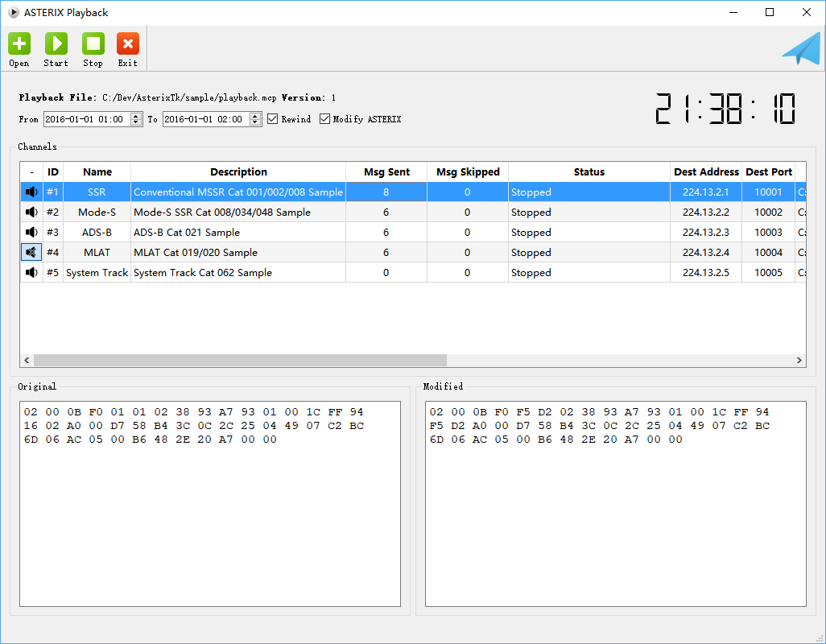The width and height of the screenshot is (826, 644).
Task: Unmute the MLAT channel speaker icon
Action: pyautogui.click(x=31, y=252)
